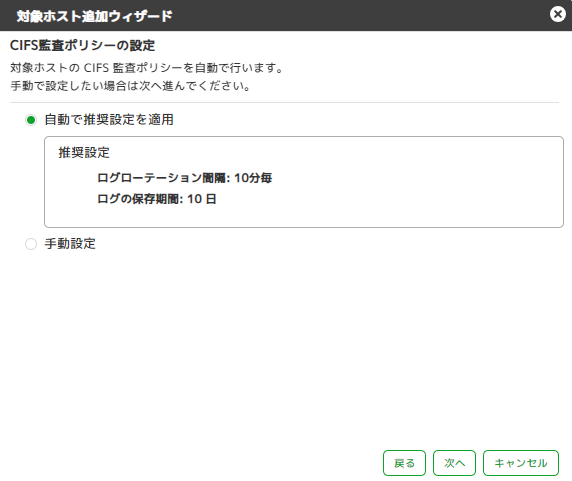572x481 pixels.
Task: Select 手動設定 radio option
Action: coord(31,244)
